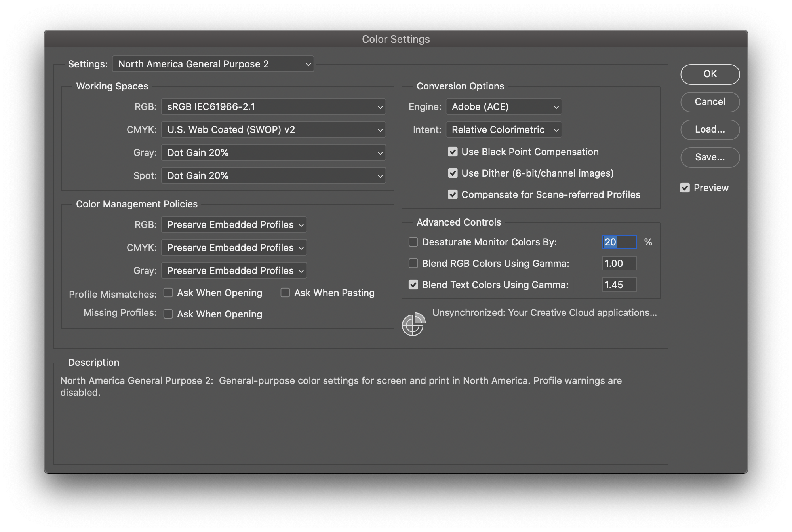Change the rendering Intent selection

503,129
